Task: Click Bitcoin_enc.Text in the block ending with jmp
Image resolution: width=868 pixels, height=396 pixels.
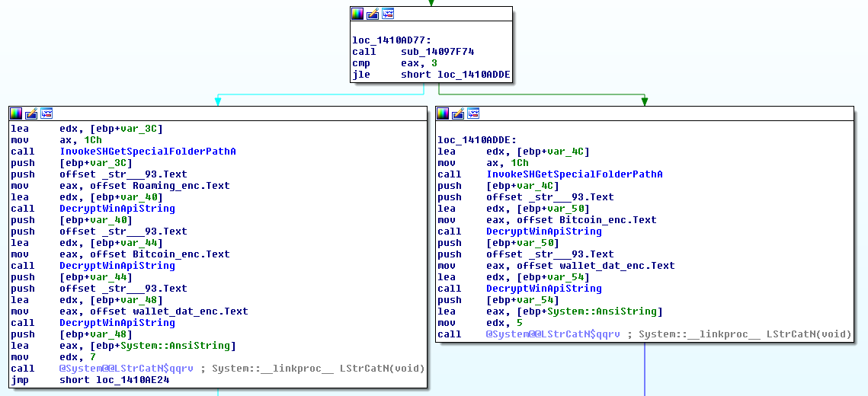Action: click(181, 254)
